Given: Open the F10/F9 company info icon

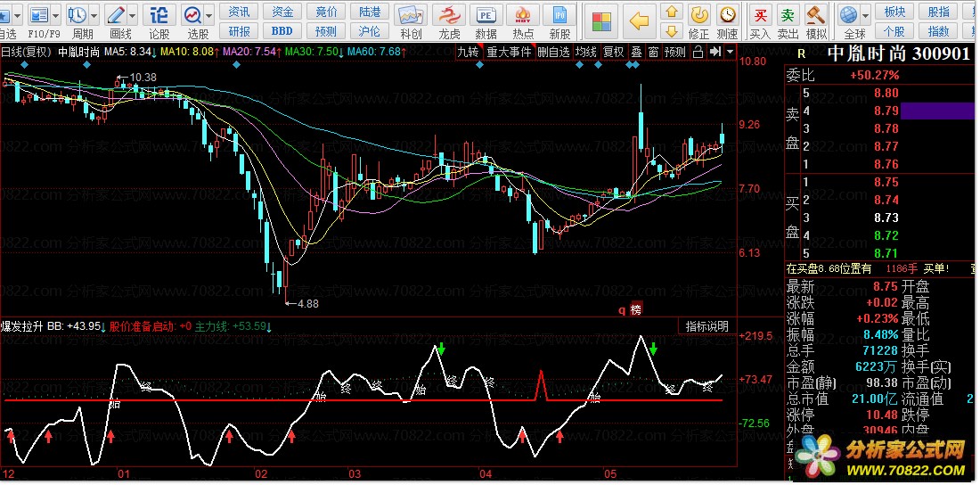Looking at the screenshot, I should tap(38, 14).
